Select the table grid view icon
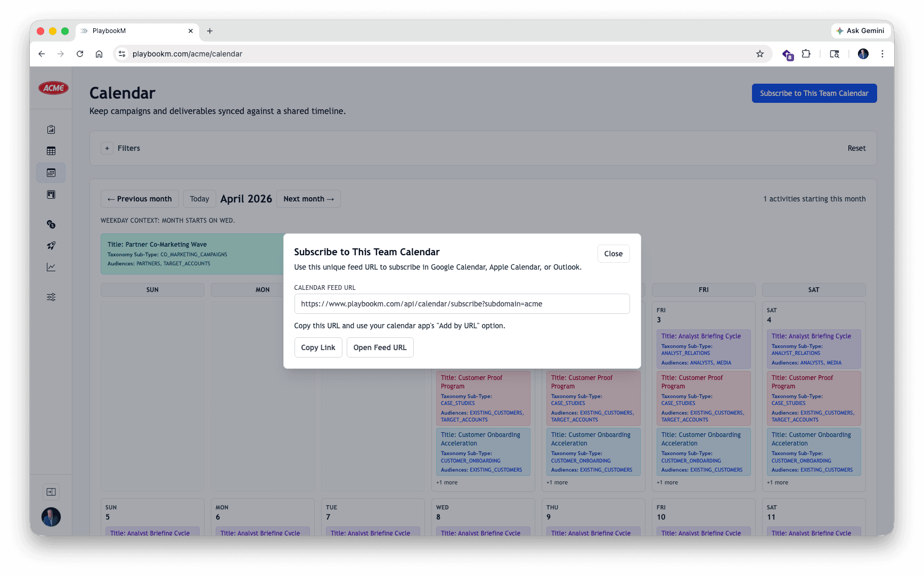Viewport: 924px width, 575px height. tap(51, 151)
